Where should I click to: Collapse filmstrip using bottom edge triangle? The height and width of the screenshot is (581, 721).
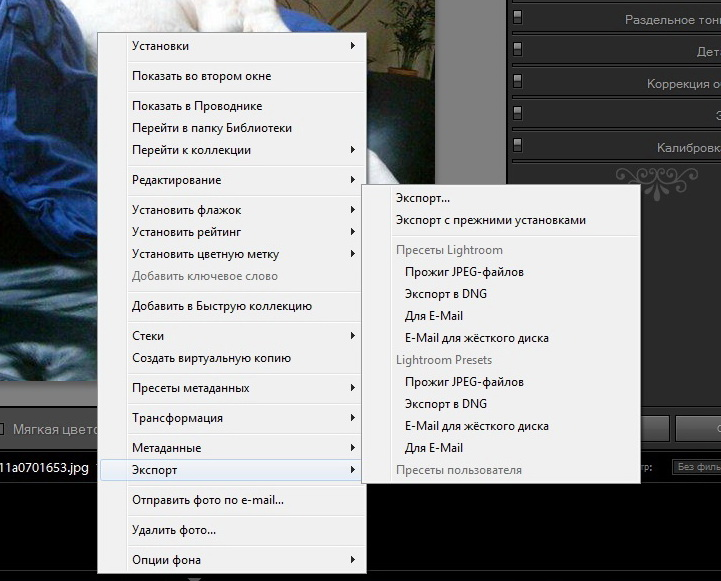pos(195,577)
